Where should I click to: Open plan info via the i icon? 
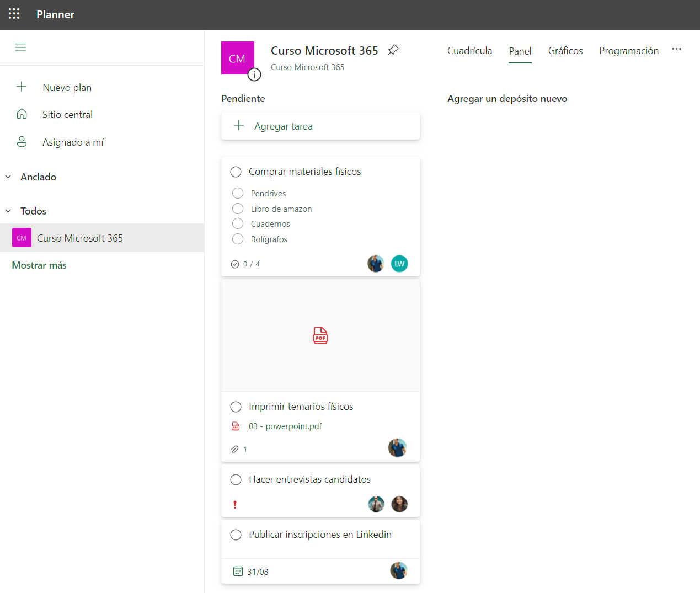[x=254, y=74]
